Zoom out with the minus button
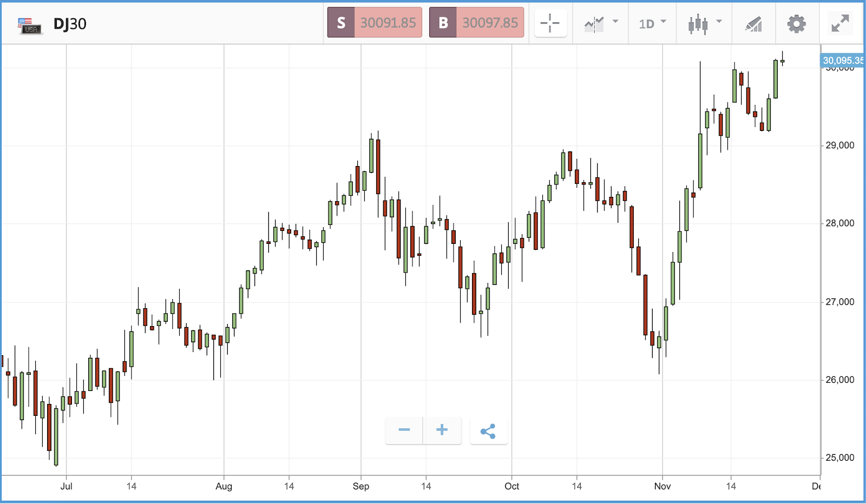The image size is (866, 504). coord(404,430)
